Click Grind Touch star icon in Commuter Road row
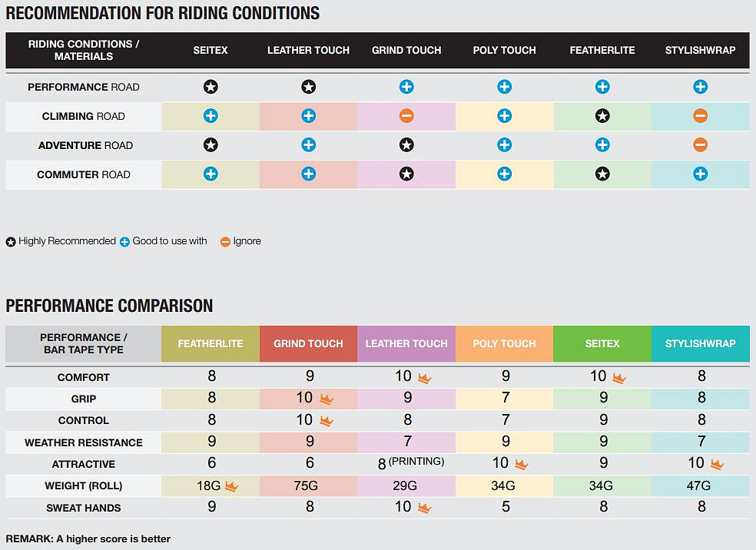This screenshot has height=550, width=756. pos(406,174)
